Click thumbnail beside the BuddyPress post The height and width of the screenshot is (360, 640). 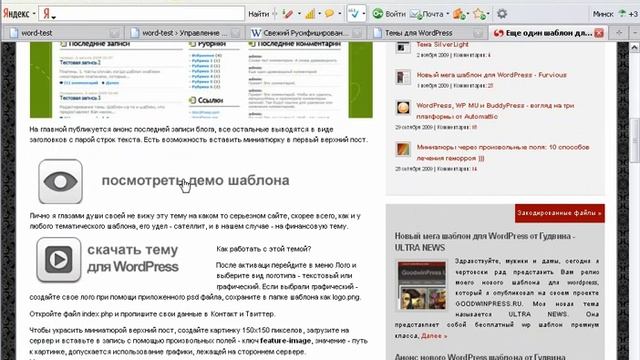point(403,108)
